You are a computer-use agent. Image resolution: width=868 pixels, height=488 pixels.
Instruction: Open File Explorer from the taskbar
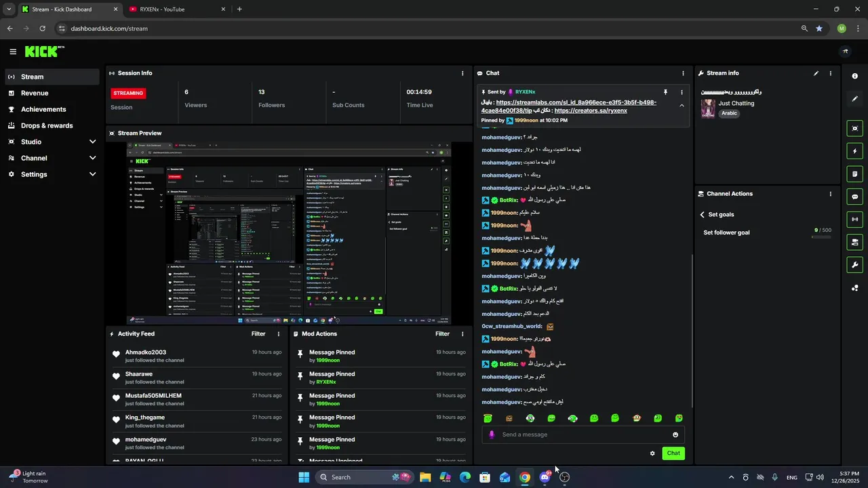tap(425, 477)
